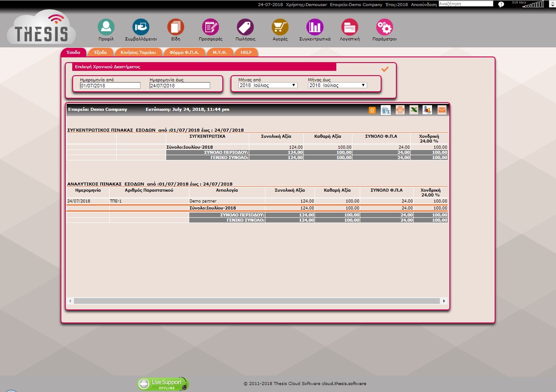The width and height of the screenshot is (556, 392).
Task: Click the Ημερομηνία από date field
Action: click(110, 86)
